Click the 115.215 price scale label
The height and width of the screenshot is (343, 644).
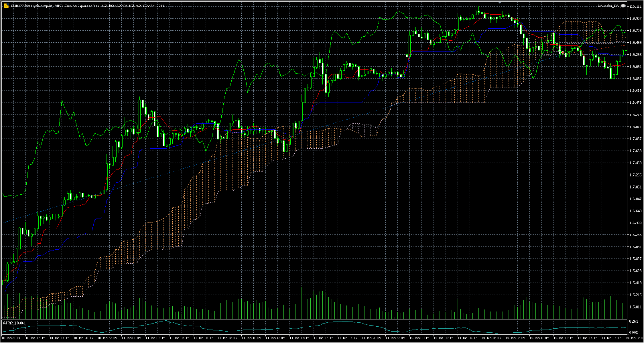click(635, 295)
